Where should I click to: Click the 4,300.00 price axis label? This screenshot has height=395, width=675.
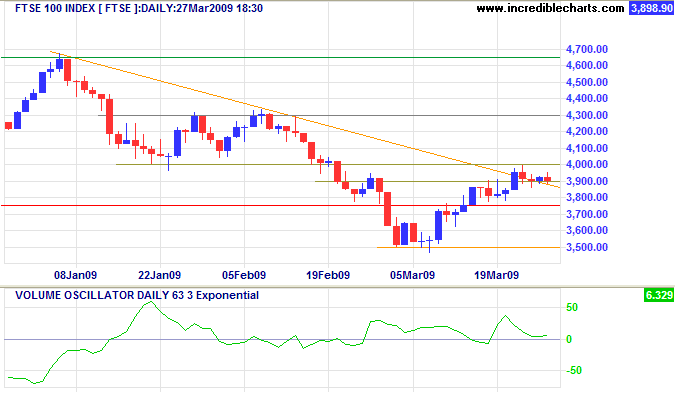[x=587, y=115]
